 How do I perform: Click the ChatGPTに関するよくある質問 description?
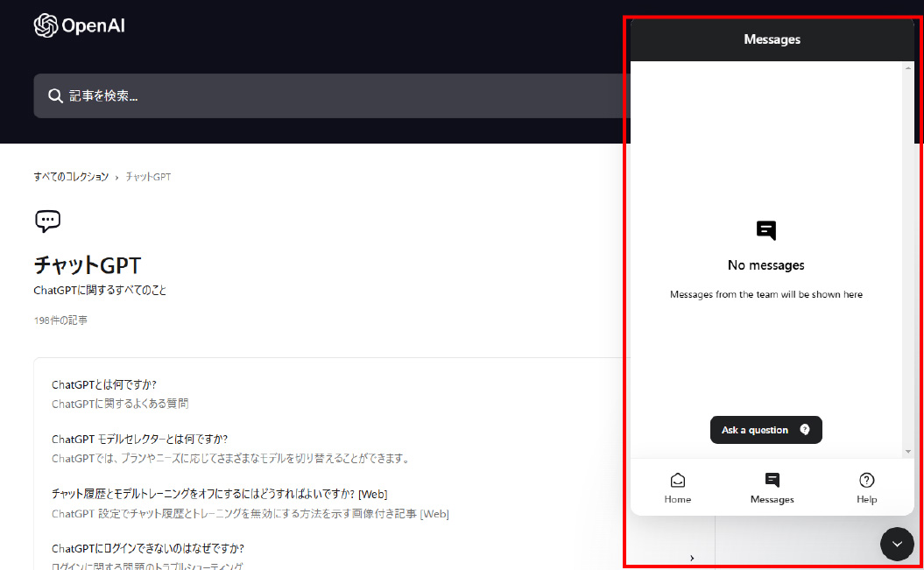(120, 404)
